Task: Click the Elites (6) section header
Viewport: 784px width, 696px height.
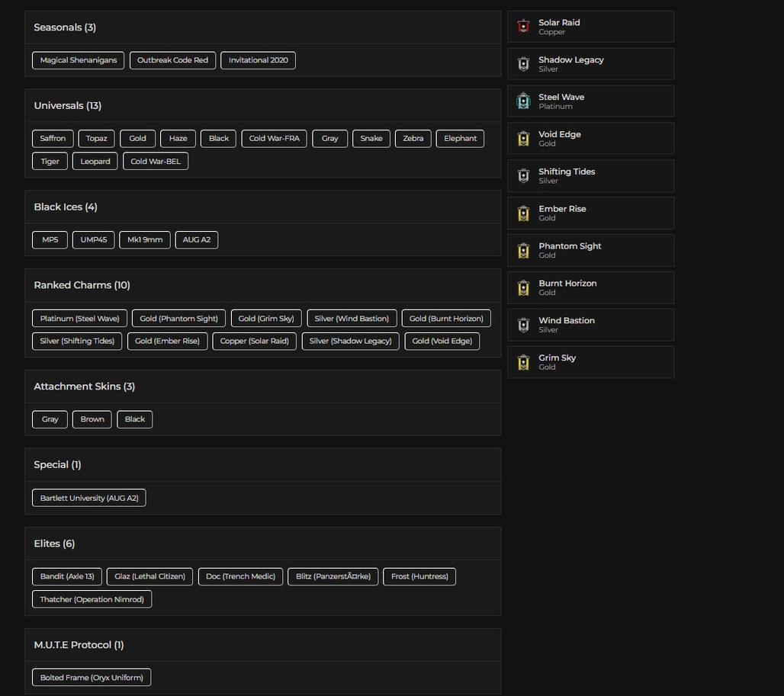Action: coord(54,544)
